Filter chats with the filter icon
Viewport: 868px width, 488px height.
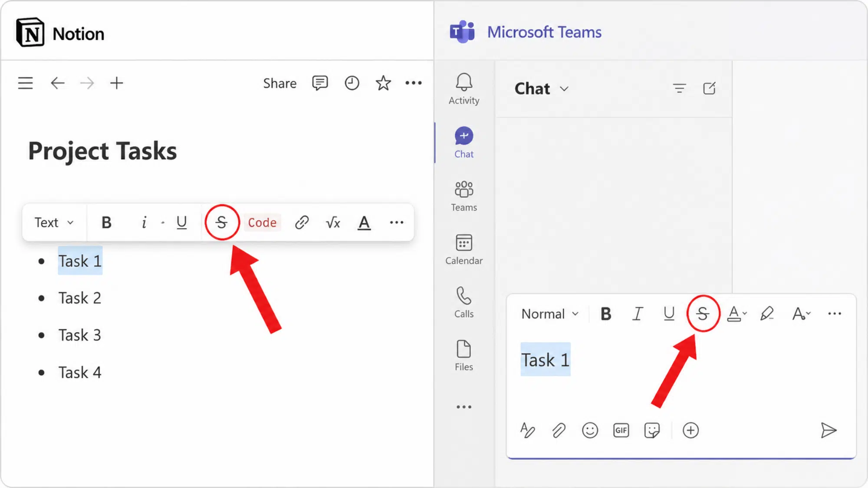[679, 88]
